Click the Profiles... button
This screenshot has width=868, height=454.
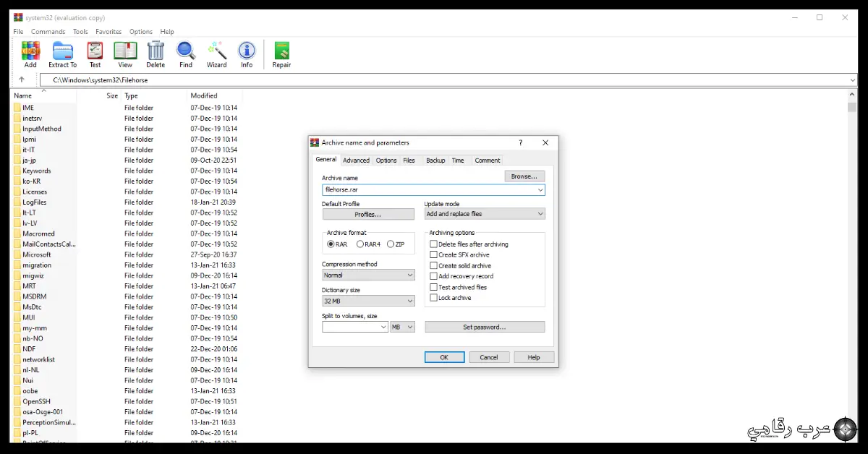[x=368, y=214]
